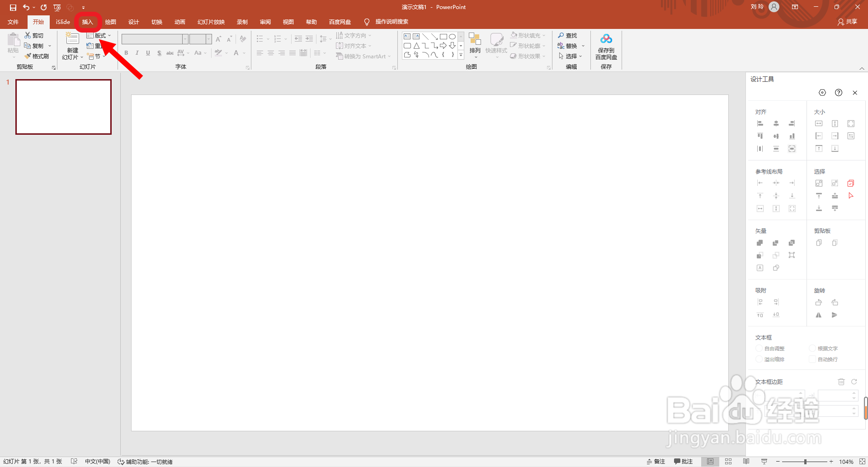Expand the shapes gallery more arrow
The height and width of the screenshot is (467, 868).
461,55
